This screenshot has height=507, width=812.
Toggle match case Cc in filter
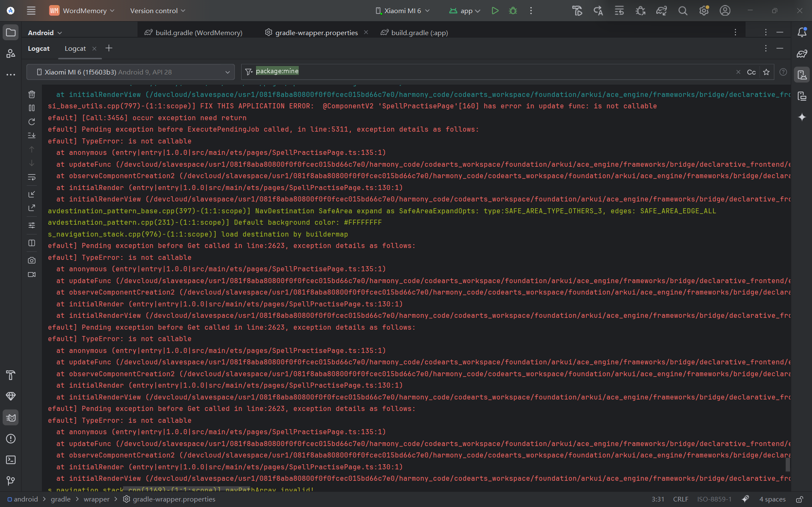[x=751, y=72]
